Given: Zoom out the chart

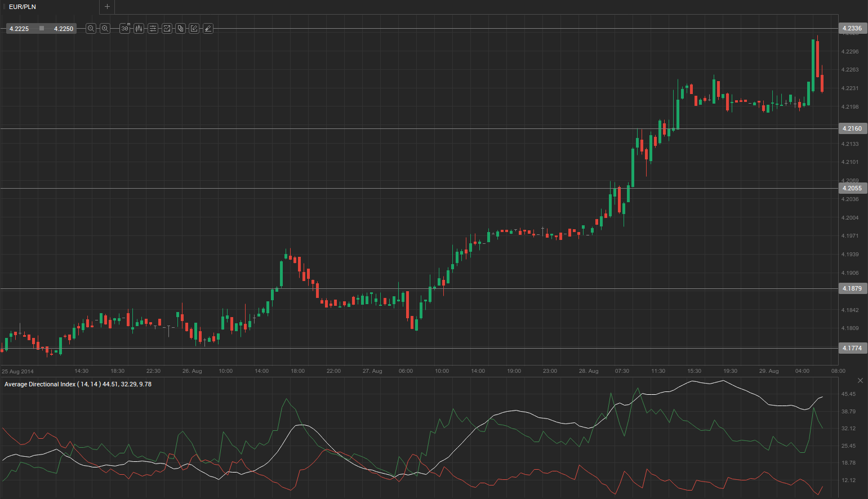Looking at the screenshot, I should pos(91,28).
